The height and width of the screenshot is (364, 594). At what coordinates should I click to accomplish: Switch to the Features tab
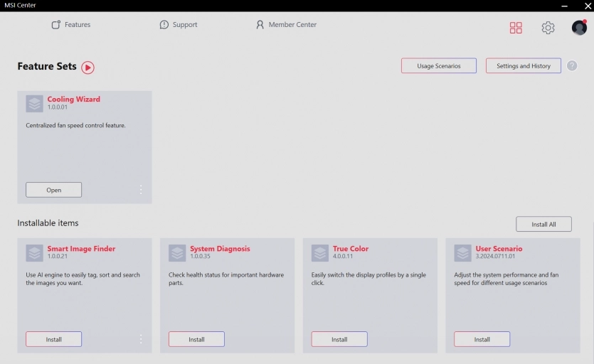point(71,25)
